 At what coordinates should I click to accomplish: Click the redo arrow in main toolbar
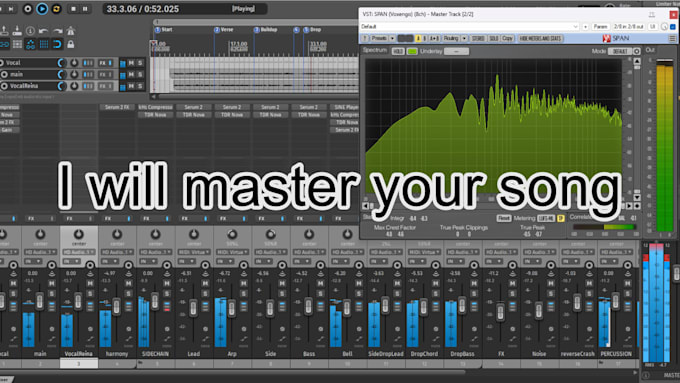pyautogui.click(x=57, y=31)
